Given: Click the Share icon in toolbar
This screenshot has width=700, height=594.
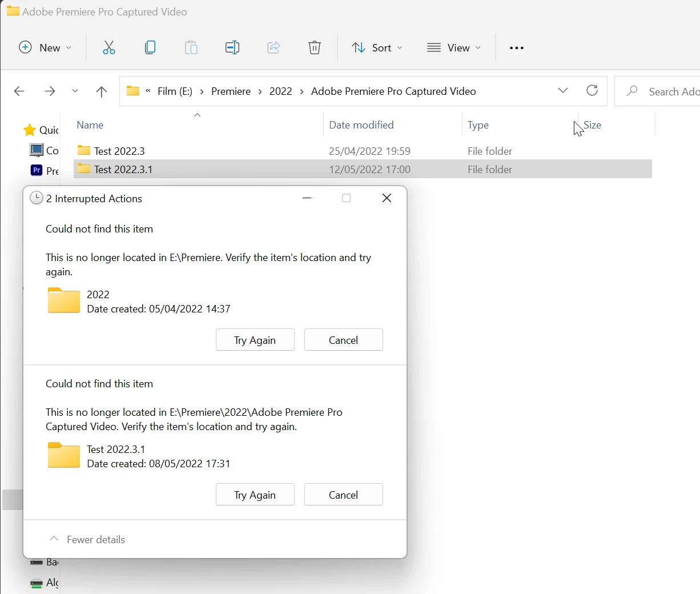Looking at the screenshot, I should tap(273, 47).
